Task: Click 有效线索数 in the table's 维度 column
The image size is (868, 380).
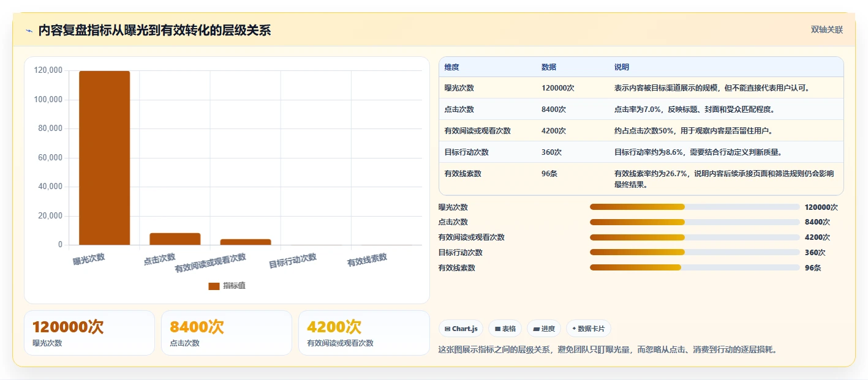Action: point(463,174)
